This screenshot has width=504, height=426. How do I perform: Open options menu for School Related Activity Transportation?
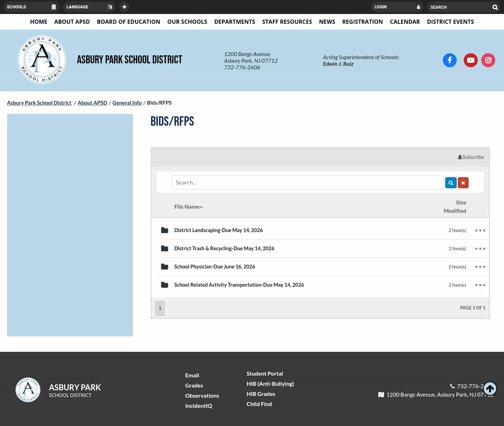click(480, 285)
